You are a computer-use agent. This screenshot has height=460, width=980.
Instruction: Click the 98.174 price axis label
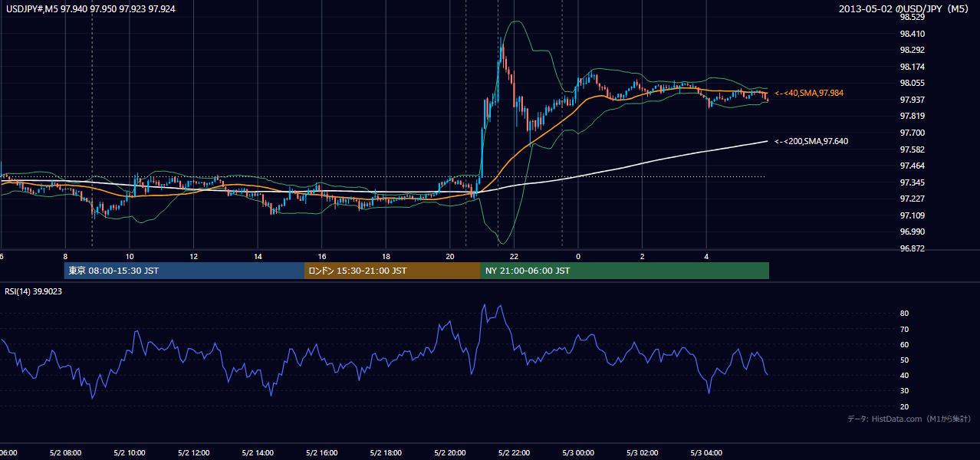pos(913,67)
